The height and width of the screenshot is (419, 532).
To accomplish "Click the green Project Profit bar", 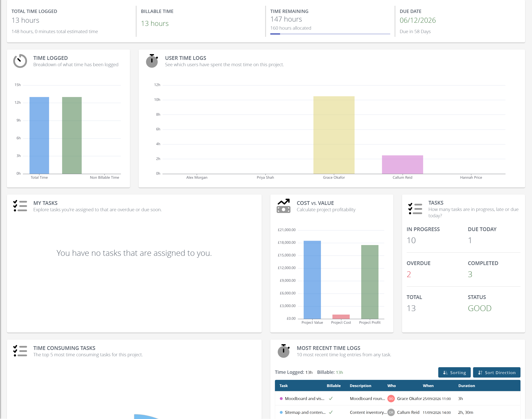I will 370,282.
